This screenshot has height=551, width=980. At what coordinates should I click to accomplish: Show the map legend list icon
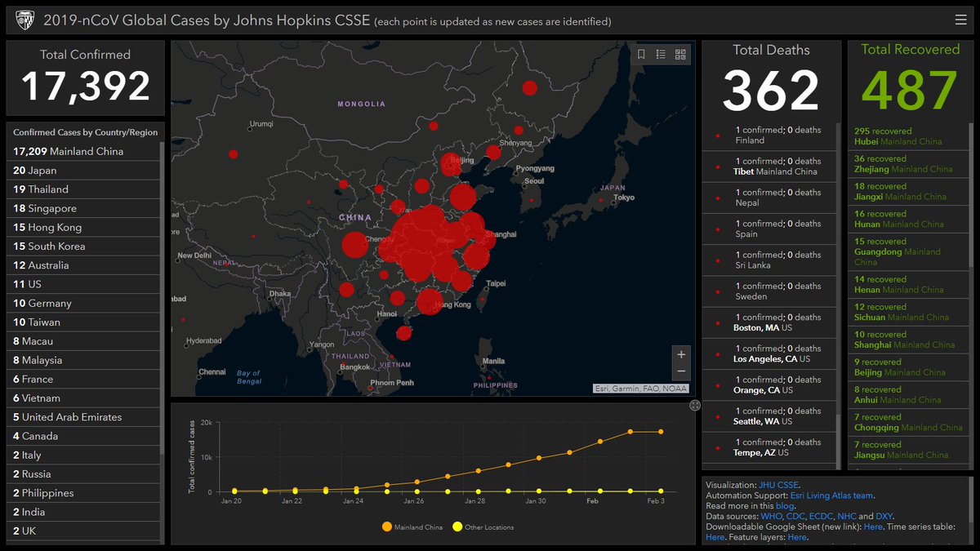click(661, 55)
